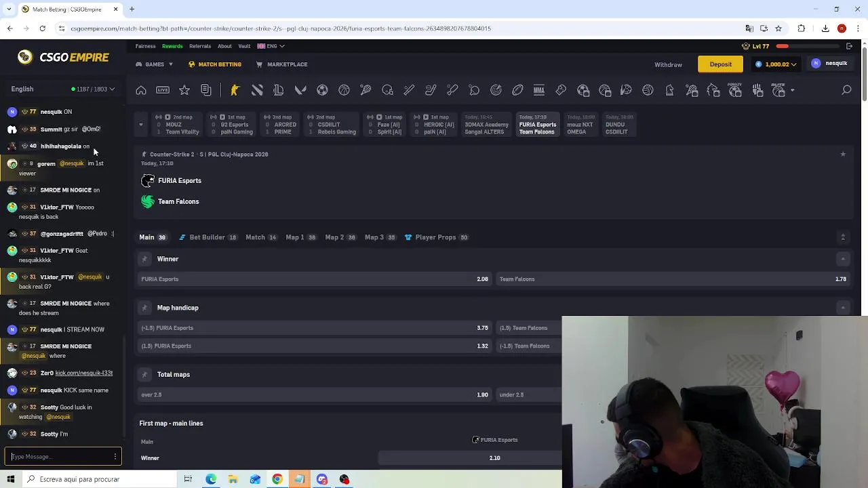Bet on FURIA Esports winner at 2.08
The height and width of the screenshot is (488, 868).
click(x=315, y=279)
